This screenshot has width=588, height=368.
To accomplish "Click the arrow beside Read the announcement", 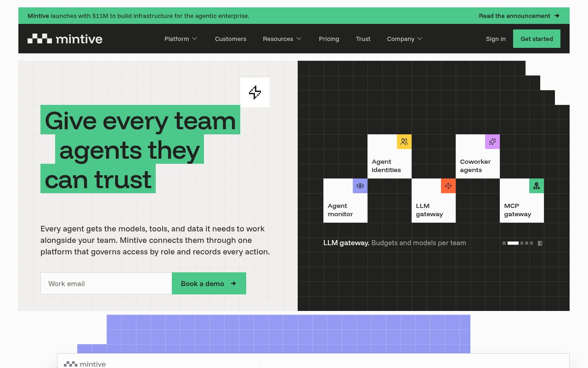I will pos(557,16).
